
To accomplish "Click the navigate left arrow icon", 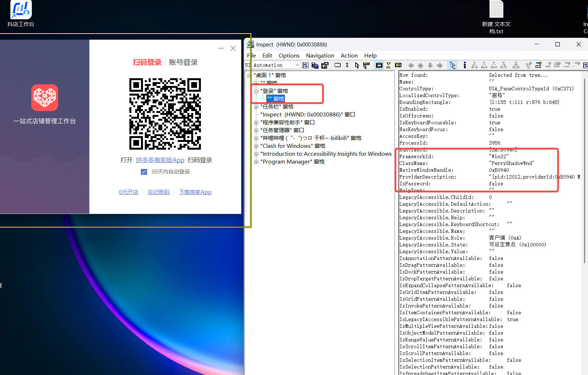I will [x=411, y=65].
